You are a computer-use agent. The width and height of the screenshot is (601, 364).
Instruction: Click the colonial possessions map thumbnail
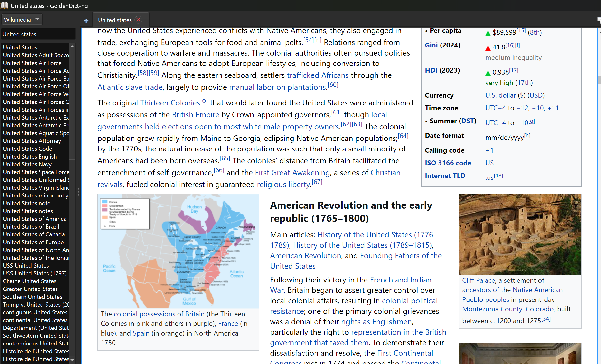(x=178, y=251)
